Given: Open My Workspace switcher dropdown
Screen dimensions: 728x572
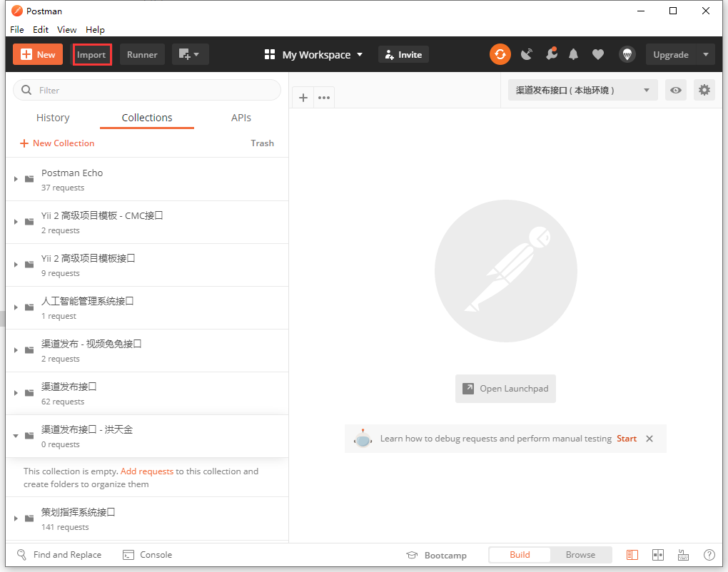Looking at the screenshot, I should (x=313, y=55).
